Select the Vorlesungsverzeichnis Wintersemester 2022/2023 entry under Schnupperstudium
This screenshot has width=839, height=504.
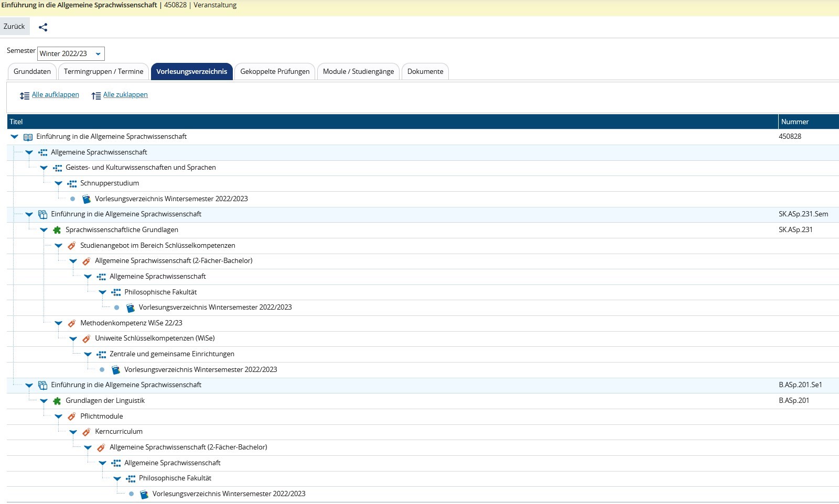click(171, 199)
